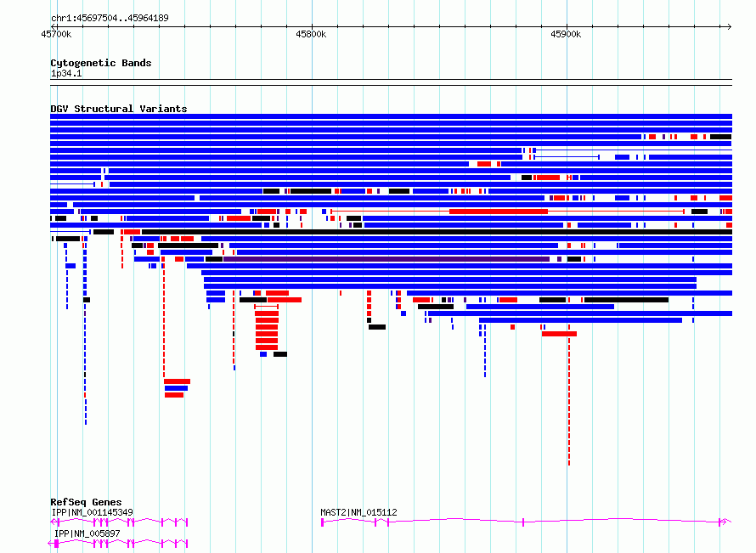Click the 45800k ruler tick label
Viewport: 756px width, 553px height.
(x=311, y=34)
